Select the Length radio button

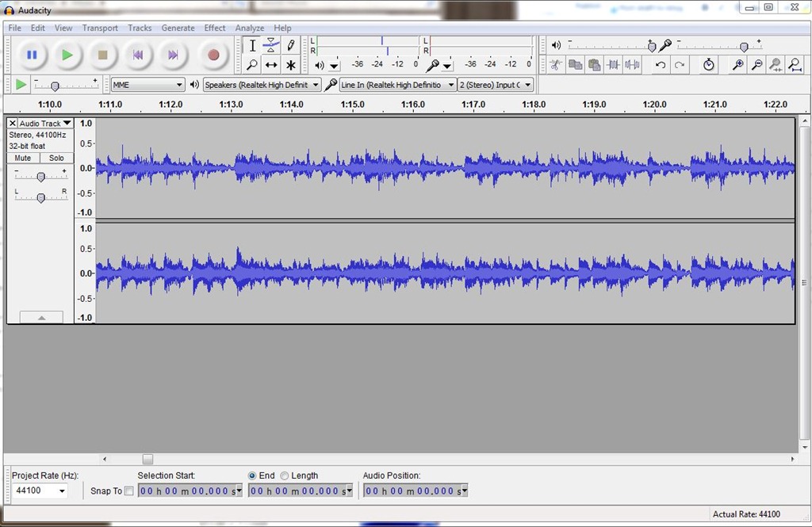pos(285,475)
